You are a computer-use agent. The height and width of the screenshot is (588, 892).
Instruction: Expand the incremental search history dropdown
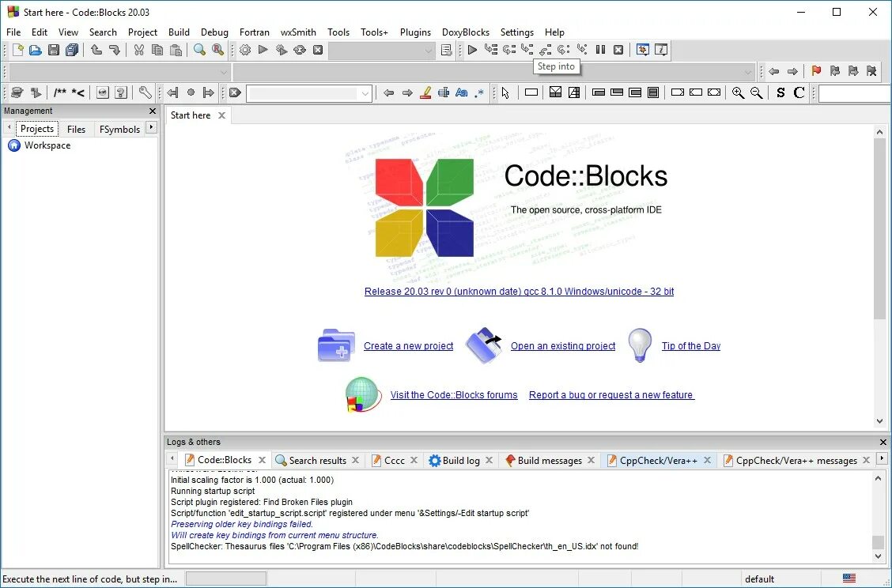[365, 93]
